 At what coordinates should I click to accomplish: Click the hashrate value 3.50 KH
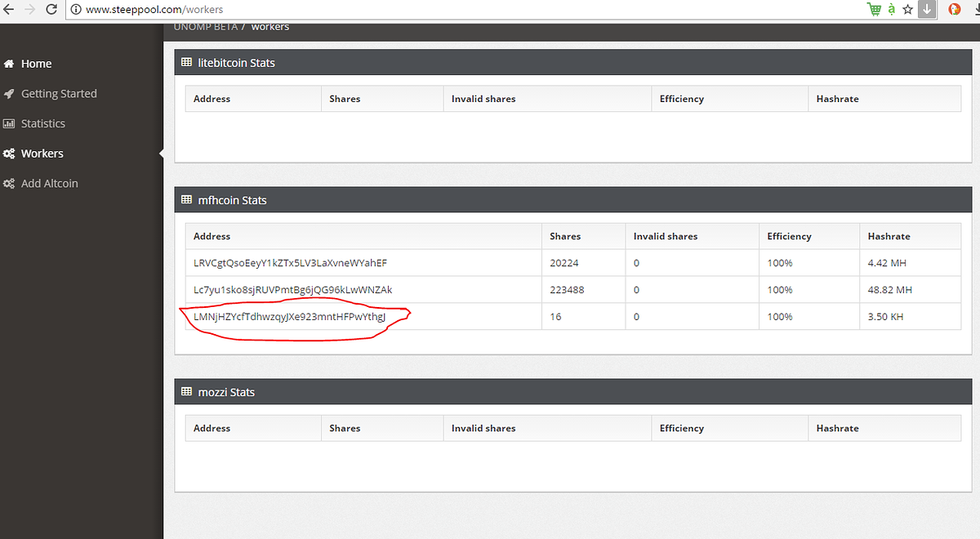tap(885, 317)
